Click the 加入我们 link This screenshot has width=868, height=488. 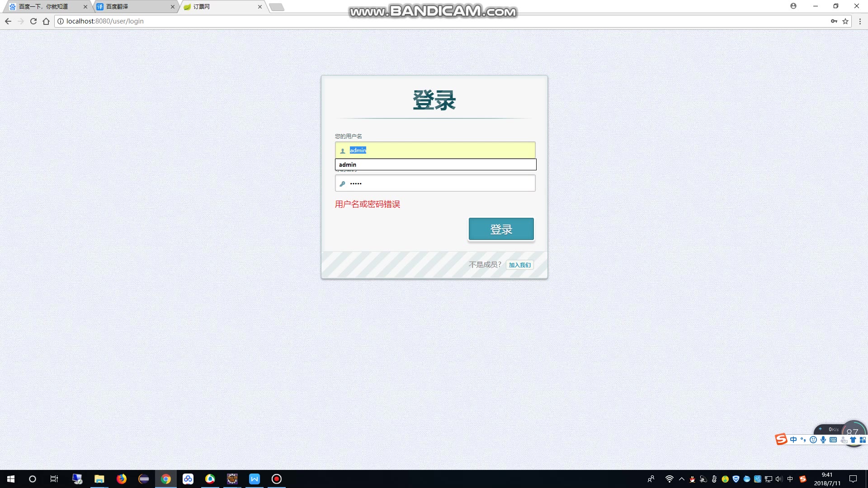point(519,265)
